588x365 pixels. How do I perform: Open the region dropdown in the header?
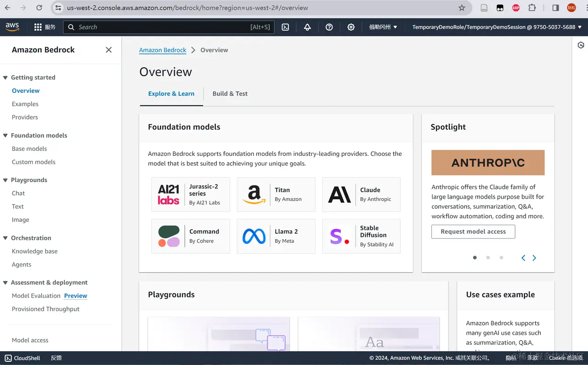click(383, 27)
